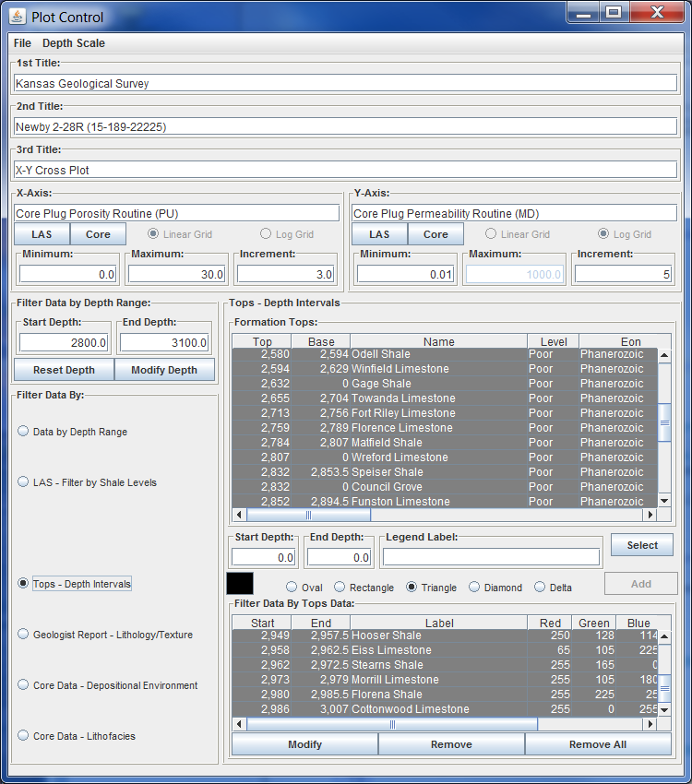Click the Modify button below table
Image resolution: width=692 pixels, height=784 pixels.
tap(305, 744)
